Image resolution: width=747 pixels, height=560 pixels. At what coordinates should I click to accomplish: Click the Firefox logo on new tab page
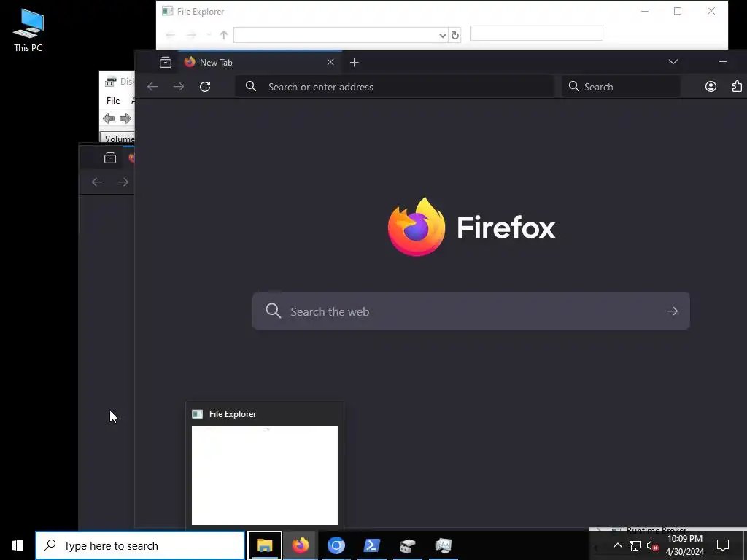[x=471, y=227]
